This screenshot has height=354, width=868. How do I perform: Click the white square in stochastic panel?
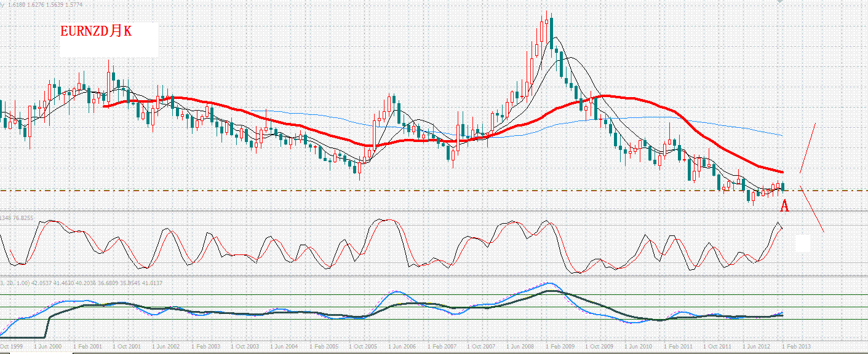click(x=803, y=243)
